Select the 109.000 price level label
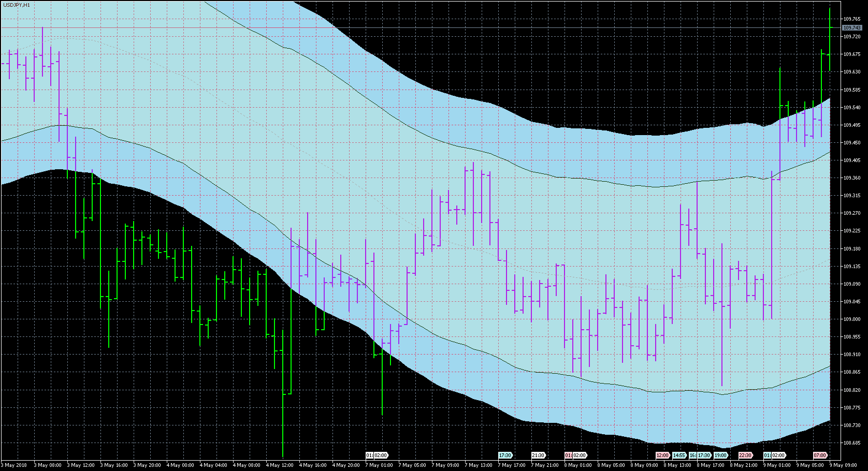This screenshot has width=868, height=471. pyautogui.click(x=852, y=319)
